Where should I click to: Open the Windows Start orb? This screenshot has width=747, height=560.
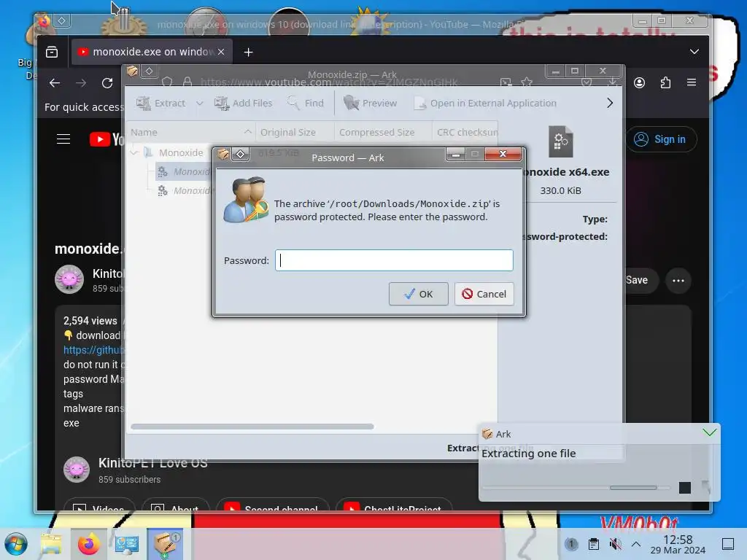pos(17,544)
